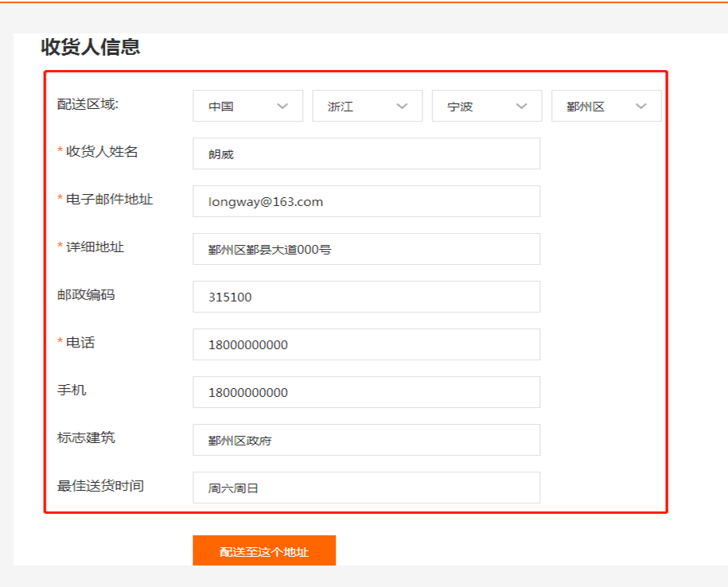Click the email field with longway@163.com
Screen dimensions: 728x587
pyautogui.click(x=366, y=201)
